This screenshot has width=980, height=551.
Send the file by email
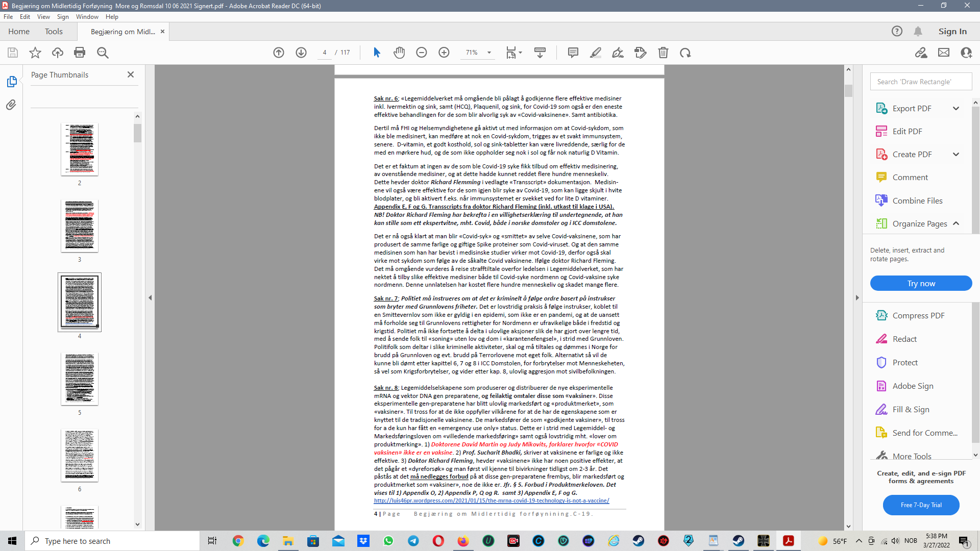(944, 53)
